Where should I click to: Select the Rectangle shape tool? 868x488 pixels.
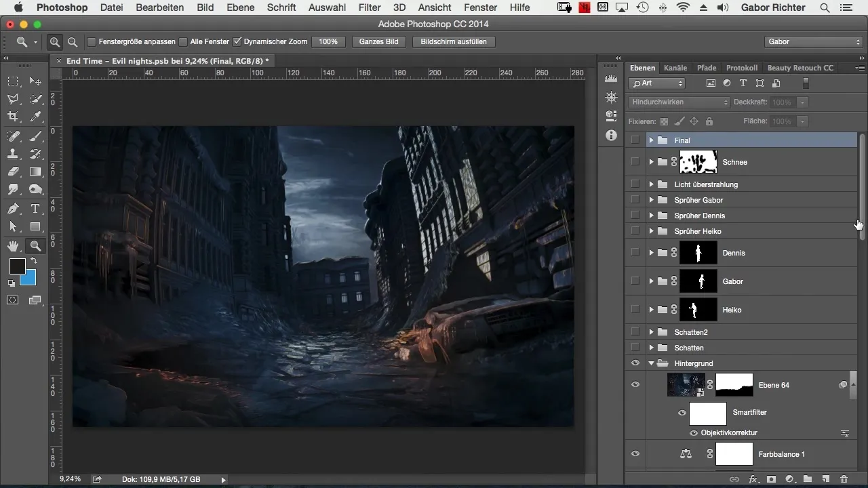click(x=35, y=226)
